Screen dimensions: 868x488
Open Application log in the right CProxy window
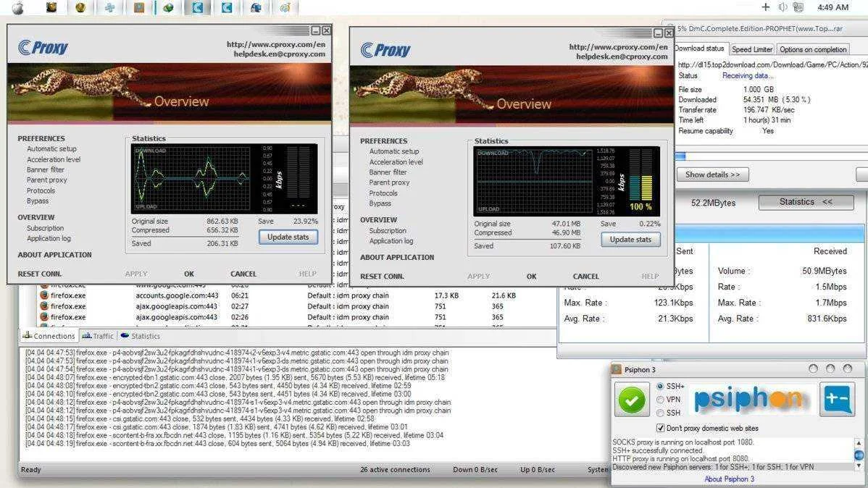coord(391,241)
